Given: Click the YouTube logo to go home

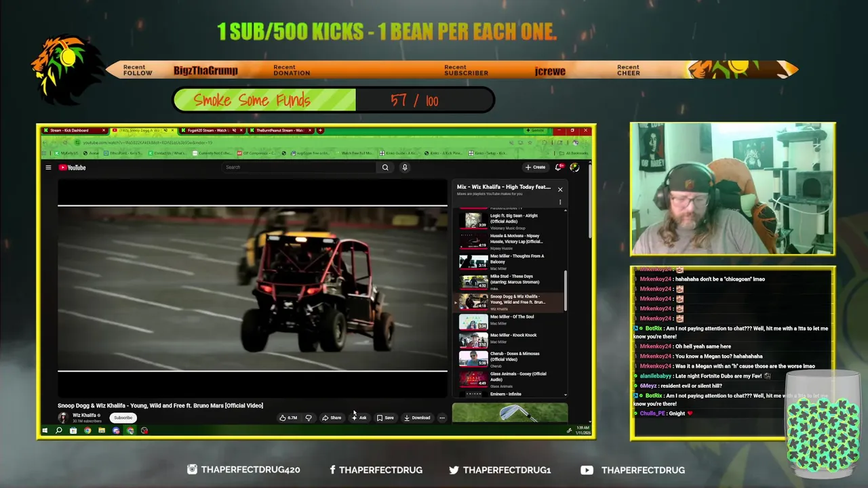Looking at the screenshot, I should [72, 167].
